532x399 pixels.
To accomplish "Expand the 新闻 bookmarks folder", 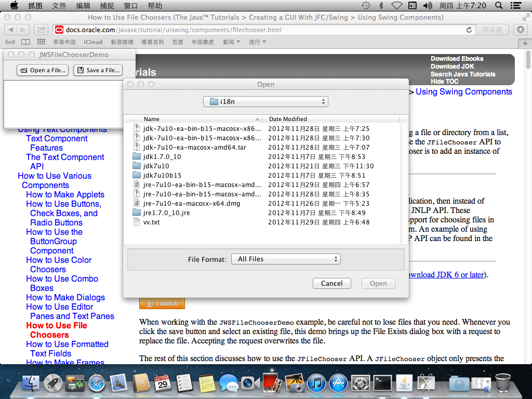I will tap(231, 42).
